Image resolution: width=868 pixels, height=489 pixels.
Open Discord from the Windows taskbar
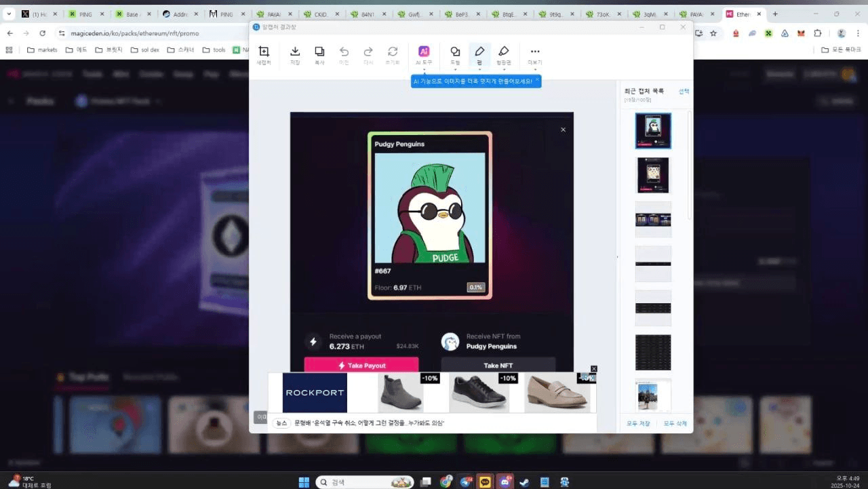[505, 482]
